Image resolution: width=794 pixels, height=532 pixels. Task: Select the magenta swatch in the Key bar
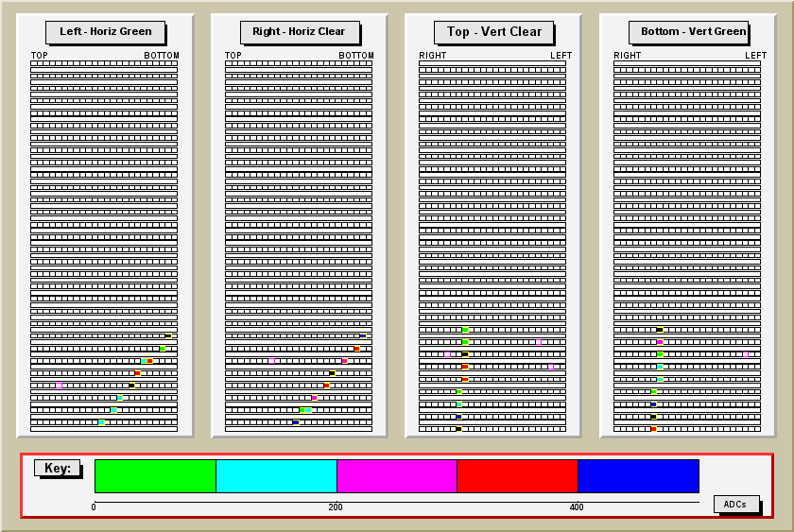(397, 476)
